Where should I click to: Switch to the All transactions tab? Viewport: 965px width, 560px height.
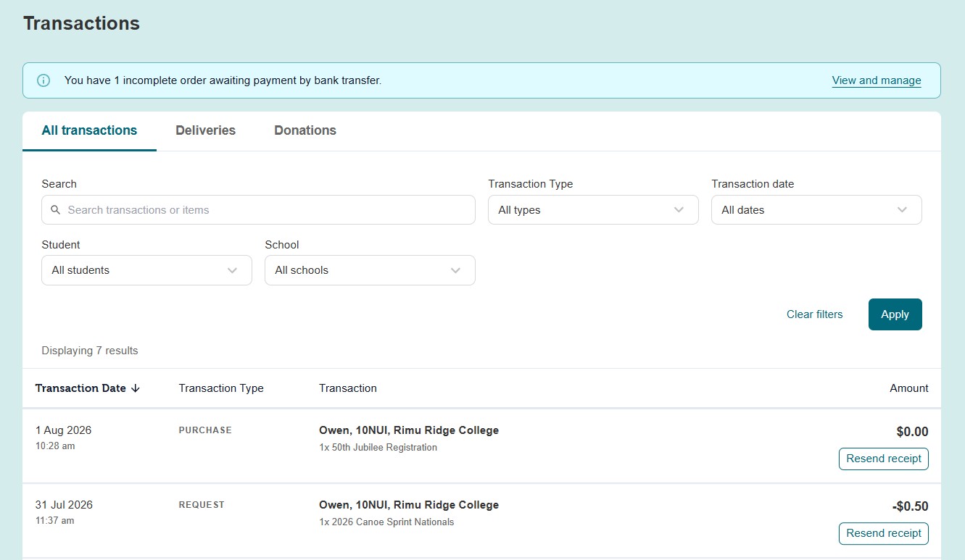coord(89,130)
